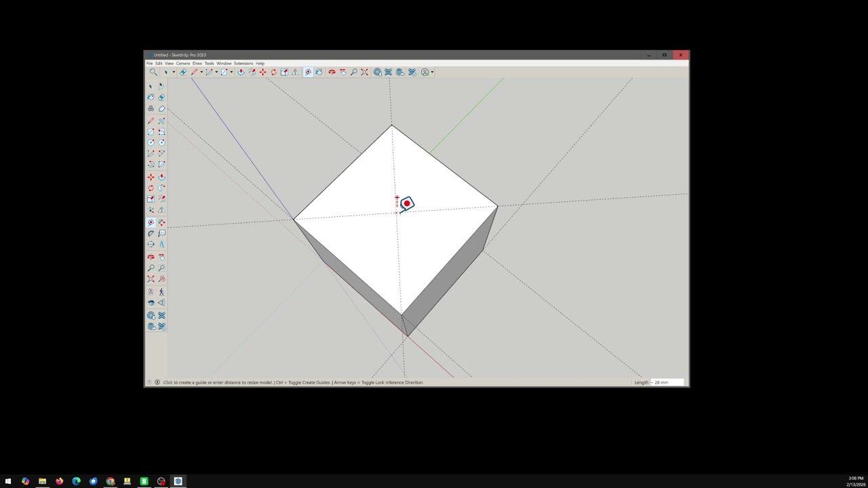The width and height of the screenshot is (868, 488).
Task: Select the Protractor tool in left palette
Action: 151,233
